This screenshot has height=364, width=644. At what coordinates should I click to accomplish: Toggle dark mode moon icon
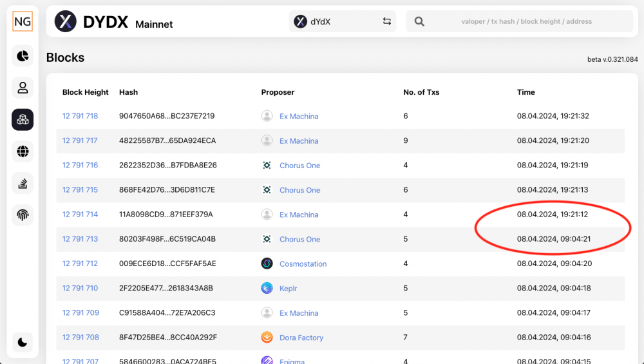click(x=23, y=342)
